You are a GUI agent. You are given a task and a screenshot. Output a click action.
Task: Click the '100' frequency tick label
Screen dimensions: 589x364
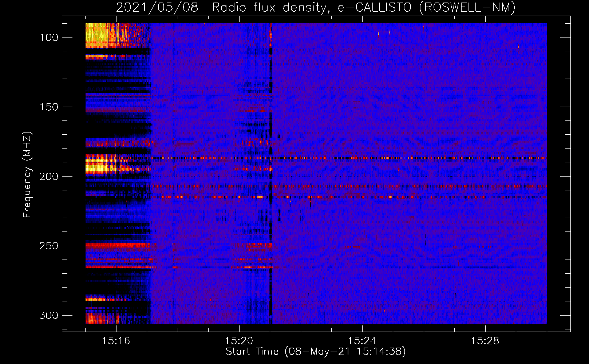[x=48, y=37]
